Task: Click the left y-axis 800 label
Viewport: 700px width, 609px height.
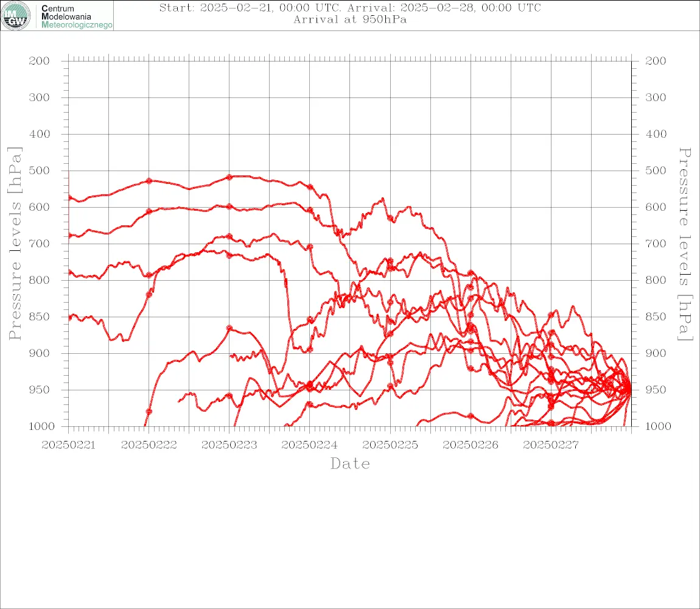Action: tap(40, 280)
